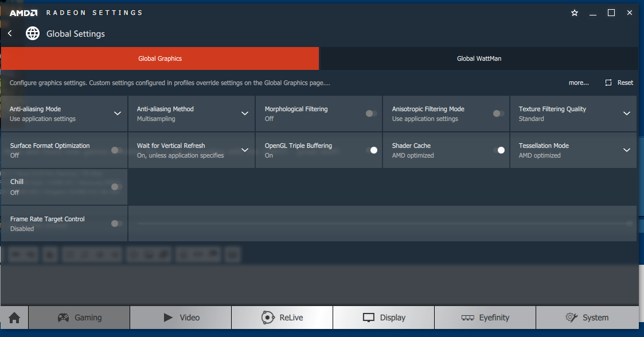The width and height of the screenshot is (644, 337).
Task: Click the Eyefinity multi-display icon
Action: point(468,318)
